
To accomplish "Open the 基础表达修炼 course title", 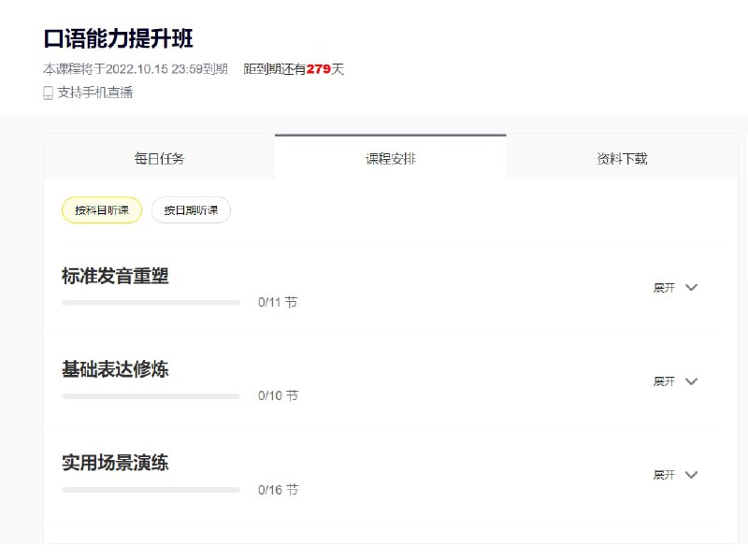I will [x=115, y=369].
